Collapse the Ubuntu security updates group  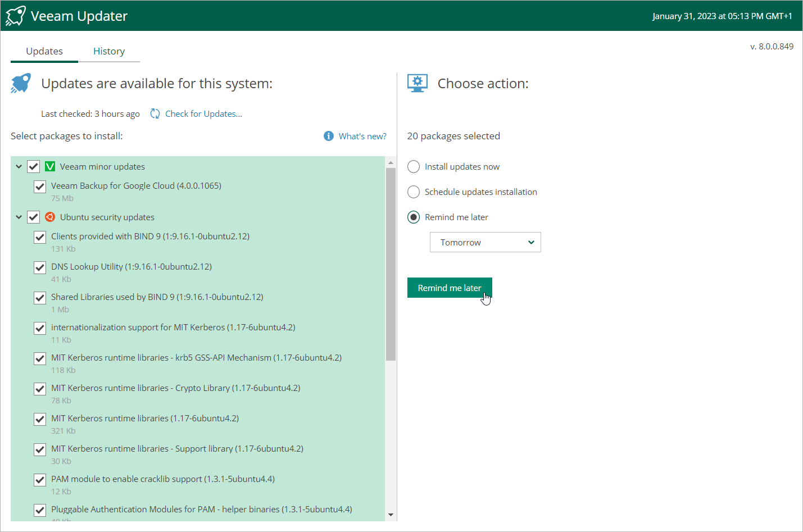[x=19, y=217]
